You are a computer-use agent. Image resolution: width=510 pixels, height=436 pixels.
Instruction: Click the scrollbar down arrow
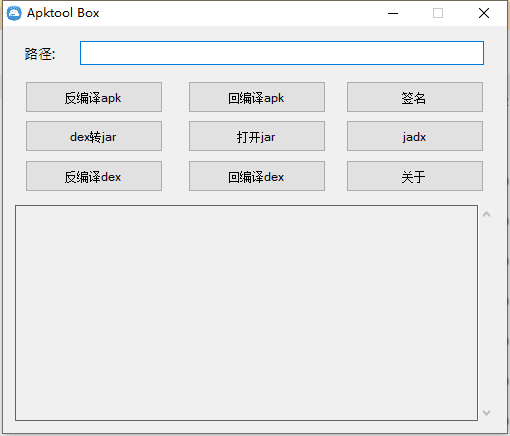pos(486,413)
